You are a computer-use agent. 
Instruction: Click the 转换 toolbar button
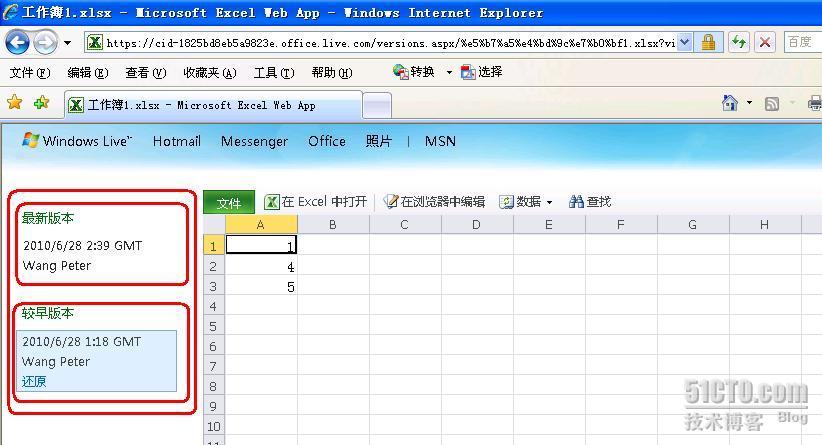pos(414,72)
